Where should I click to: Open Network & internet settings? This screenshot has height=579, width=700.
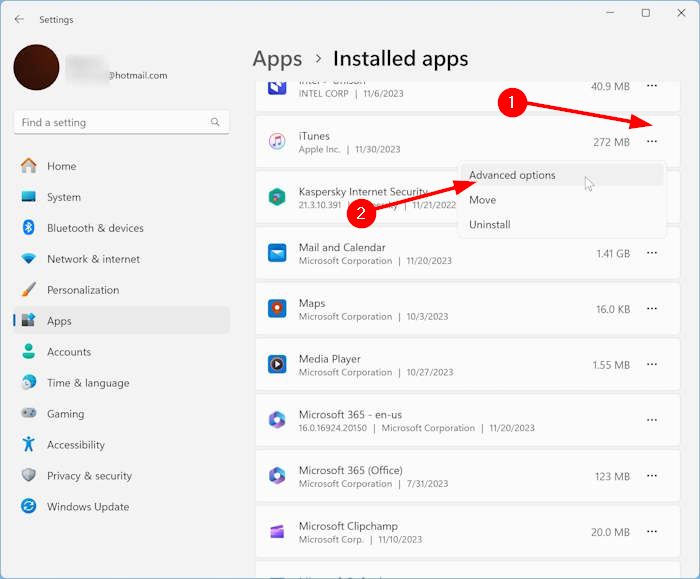pyautogui.click(x=121, y=259)
